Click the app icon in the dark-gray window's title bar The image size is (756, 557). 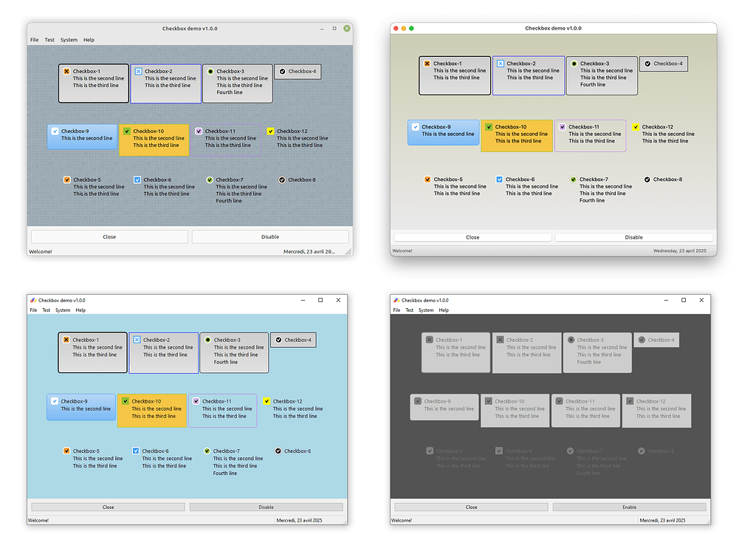point(396,300)
